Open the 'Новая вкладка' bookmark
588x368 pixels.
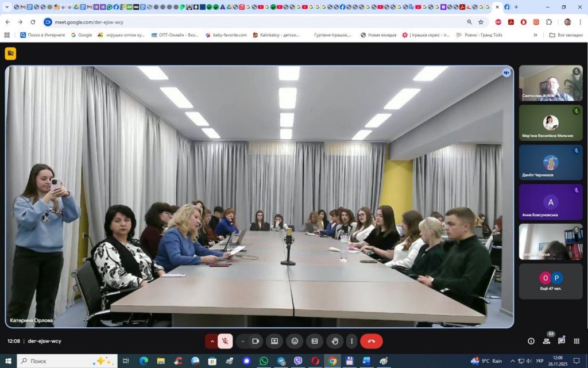coord(378,35)
